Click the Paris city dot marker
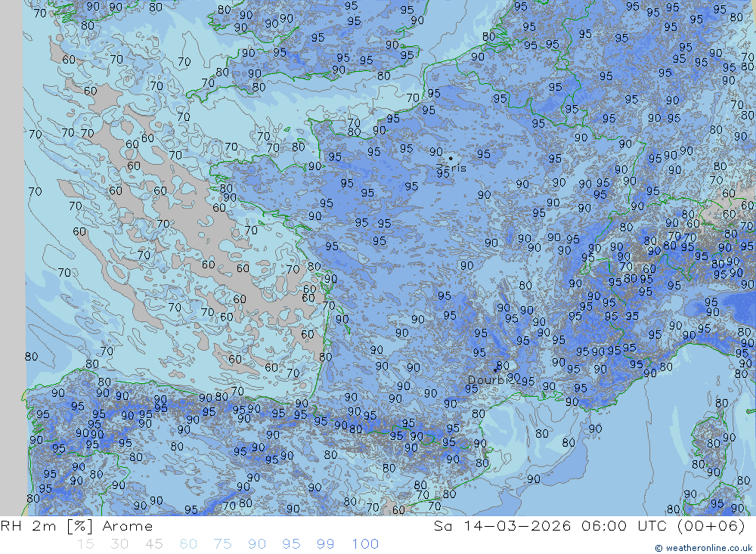Screen dimensions: 756x554 pyautogui.click(x=451, y=158)
